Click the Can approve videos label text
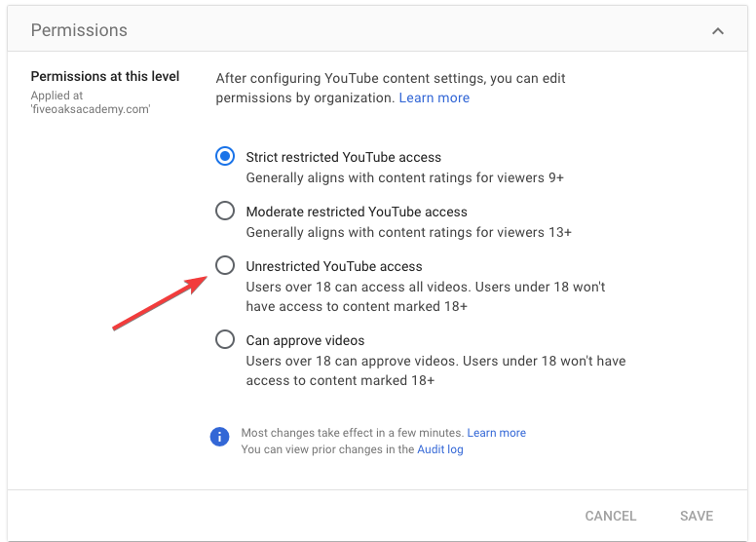756x542 pixels. pyautogui.click(x=305, y=341)
